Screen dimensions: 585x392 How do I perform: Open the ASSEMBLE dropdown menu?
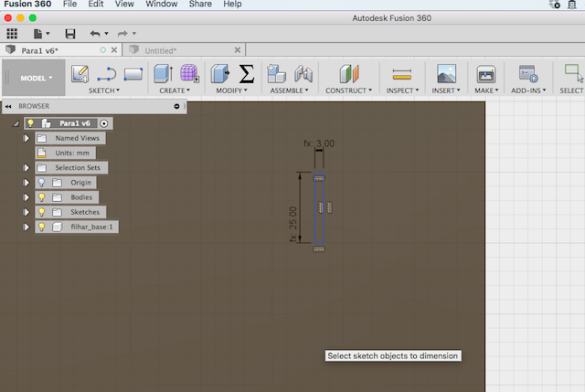[289, 90]
